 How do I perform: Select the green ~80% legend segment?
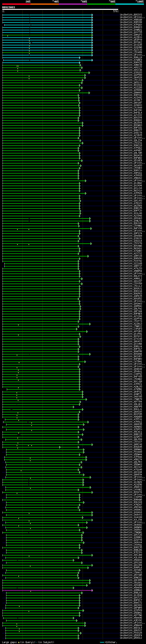click(101, 4)
